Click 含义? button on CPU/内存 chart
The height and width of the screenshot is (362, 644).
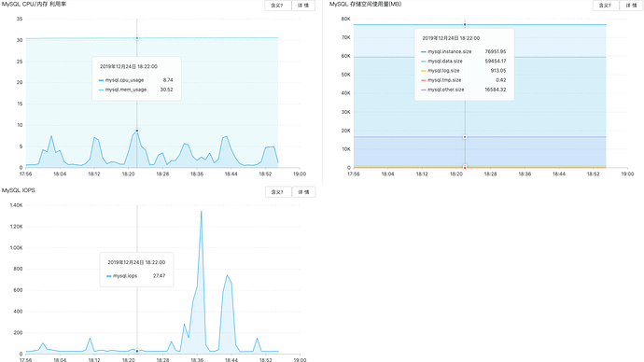pos(278,6)
